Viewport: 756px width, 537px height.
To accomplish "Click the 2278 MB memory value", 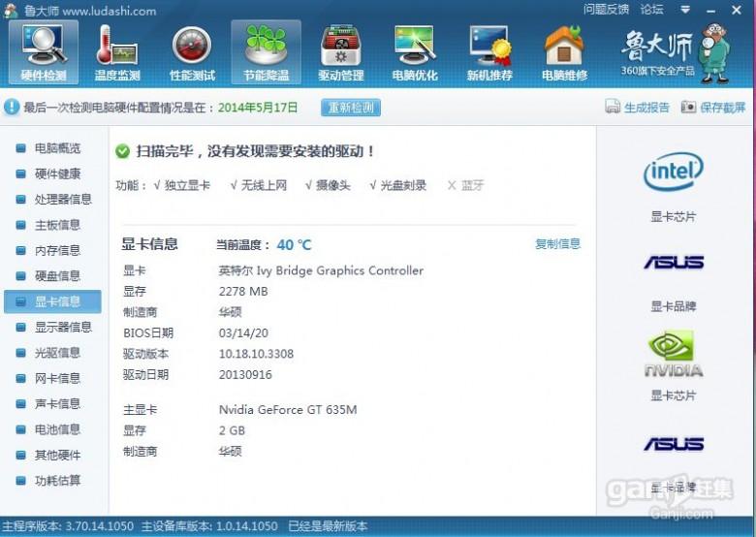I will click(x=243, y=292).
